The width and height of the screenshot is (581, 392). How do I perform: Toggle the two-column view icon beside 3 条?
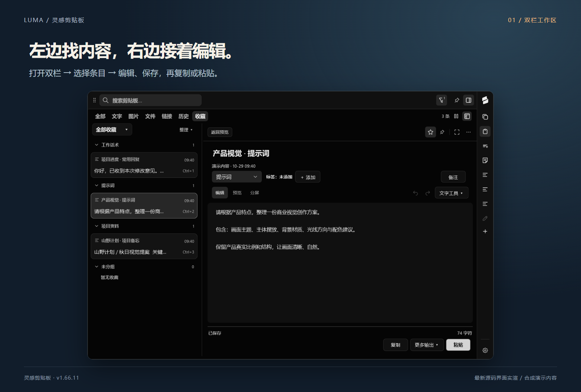point(456,116)
